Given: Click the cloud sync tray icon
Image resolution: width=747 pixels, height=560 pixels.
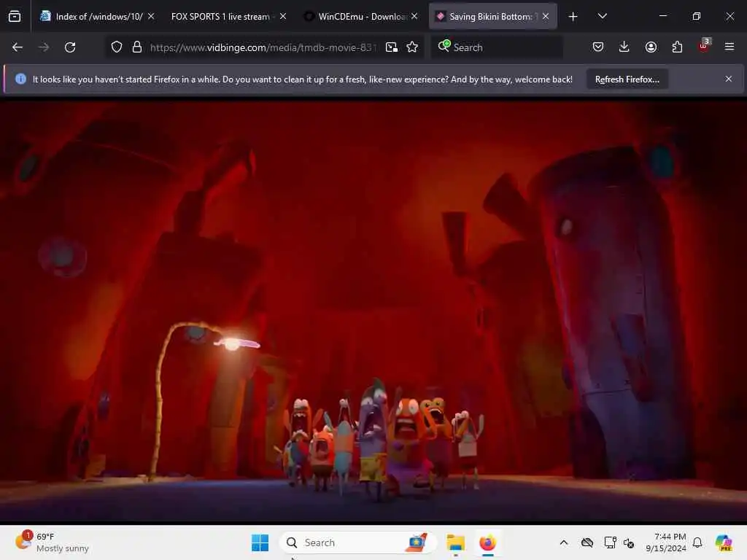Looking at the screenshot, I should (587, 542).
